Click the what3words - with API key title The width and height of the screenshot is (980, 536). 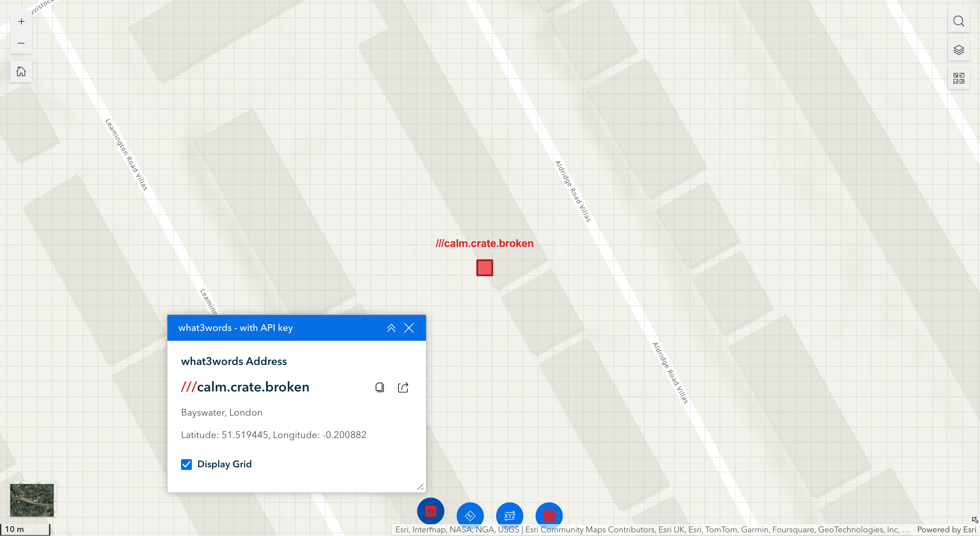click(x=235, y=328)
